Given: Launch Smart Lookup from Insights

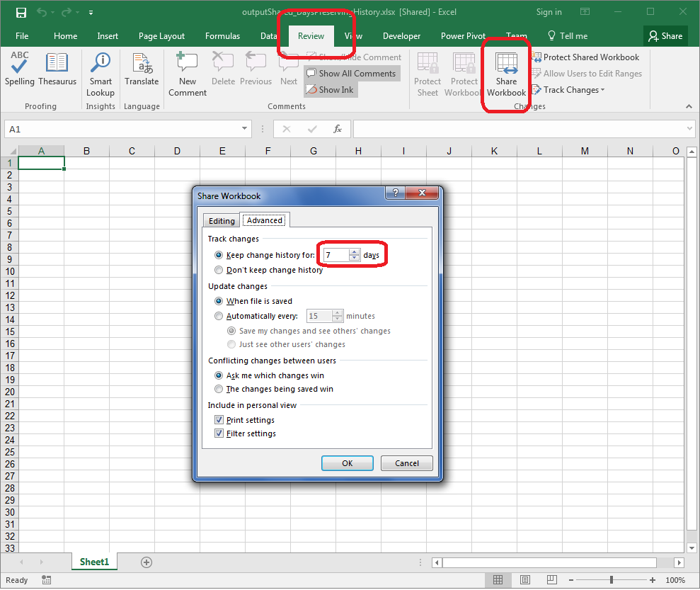Looking at the screenshot, I should point(101,74).
